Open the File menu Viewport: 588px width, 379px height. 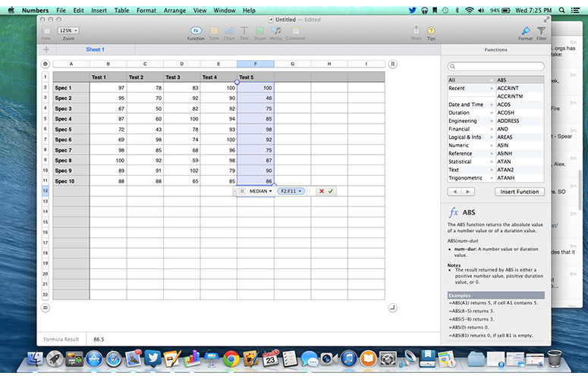click(61, 10)
